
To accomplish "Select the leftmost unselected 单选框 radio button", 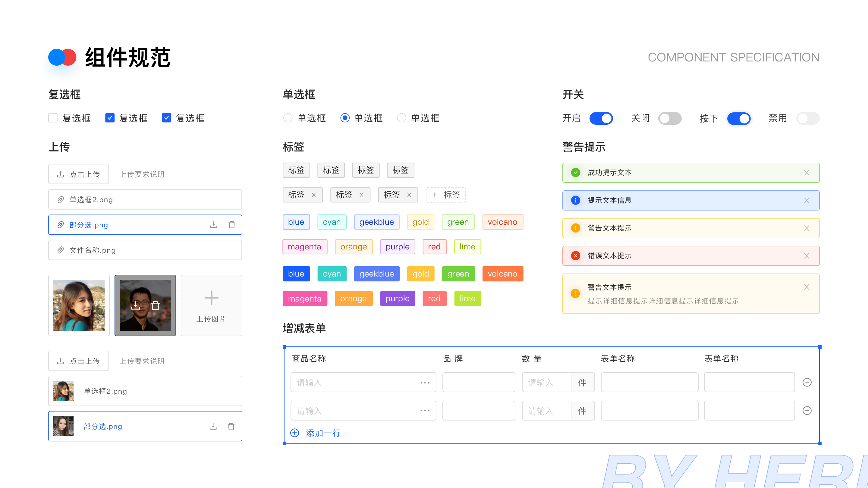I will 288,118.
